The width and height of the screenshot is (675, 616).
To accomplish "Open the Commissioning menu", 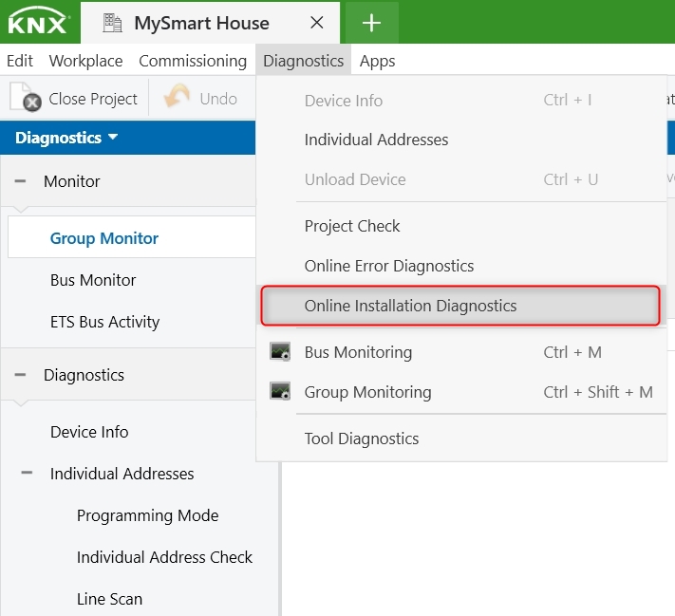I will pyautogui.click(x=193, y=61).
